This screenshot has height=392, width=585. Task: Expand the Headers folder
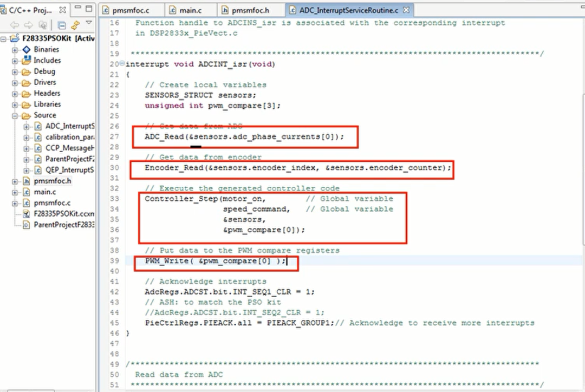click(15, 94)
